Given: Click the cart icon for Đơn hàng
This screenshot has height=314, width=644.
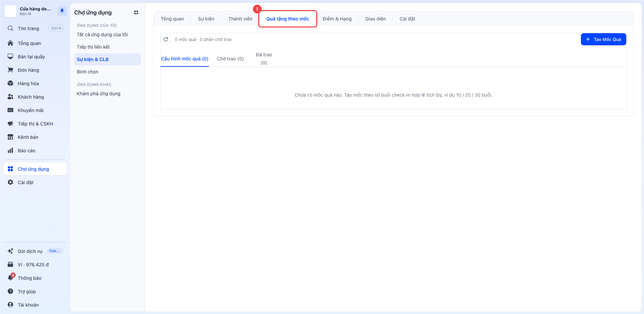Looking at the screenshot, I should coord(10,70).
